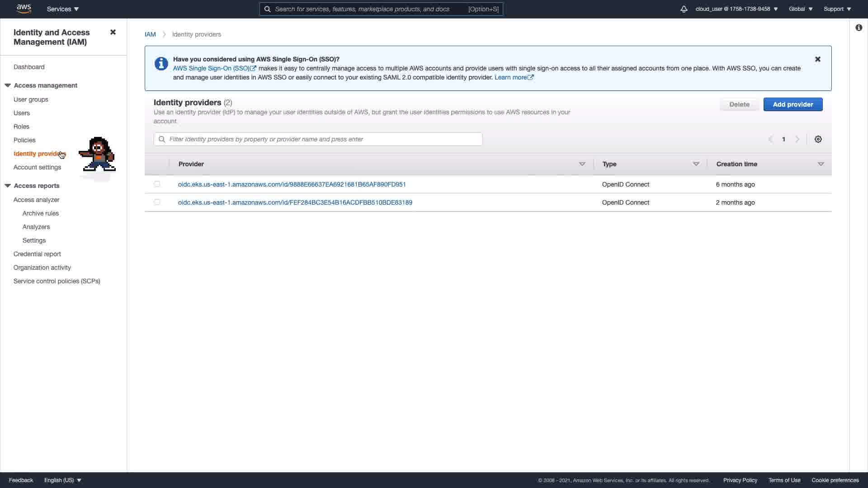Open the Global region dropdown

coord(800,9)
